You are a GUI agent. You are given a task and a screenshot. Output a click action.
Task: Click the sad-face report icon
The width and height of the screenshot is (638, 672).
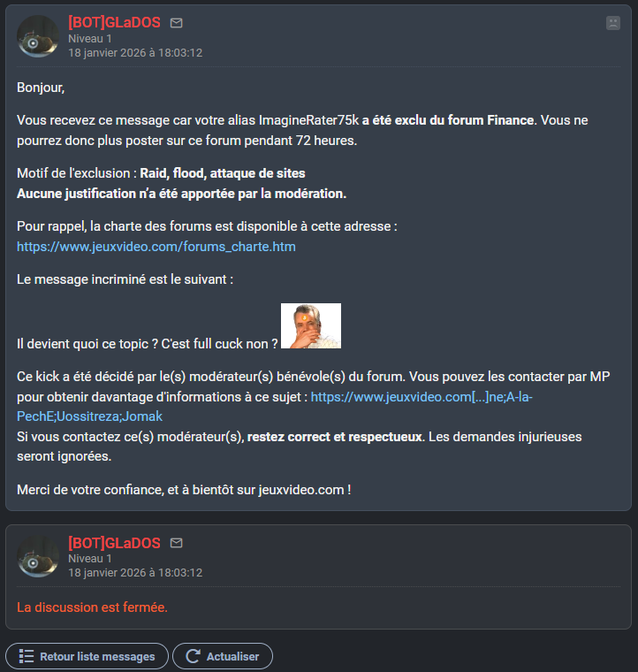tap(613, 23)
